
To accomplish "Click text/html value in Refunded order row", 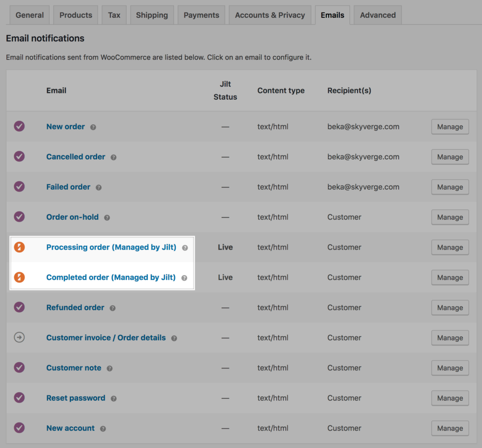I will [273, 307].
